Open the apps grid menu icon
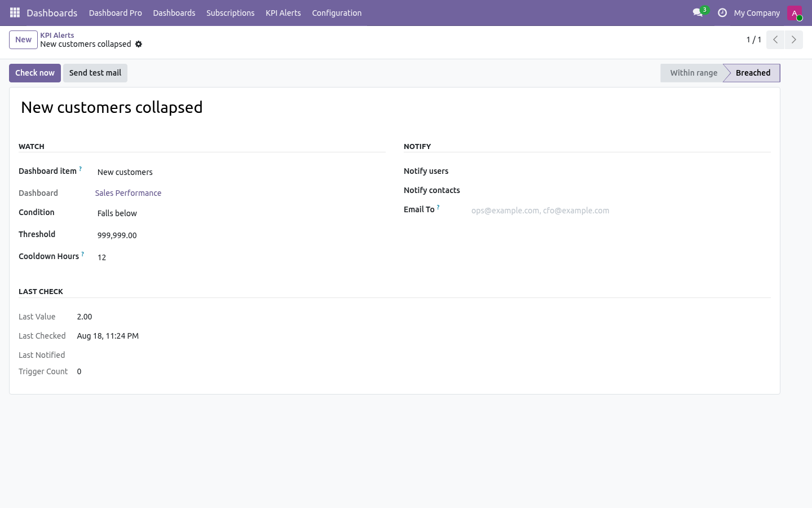The image size is (812, 508). pyautogui.click(x=15, y=12)
